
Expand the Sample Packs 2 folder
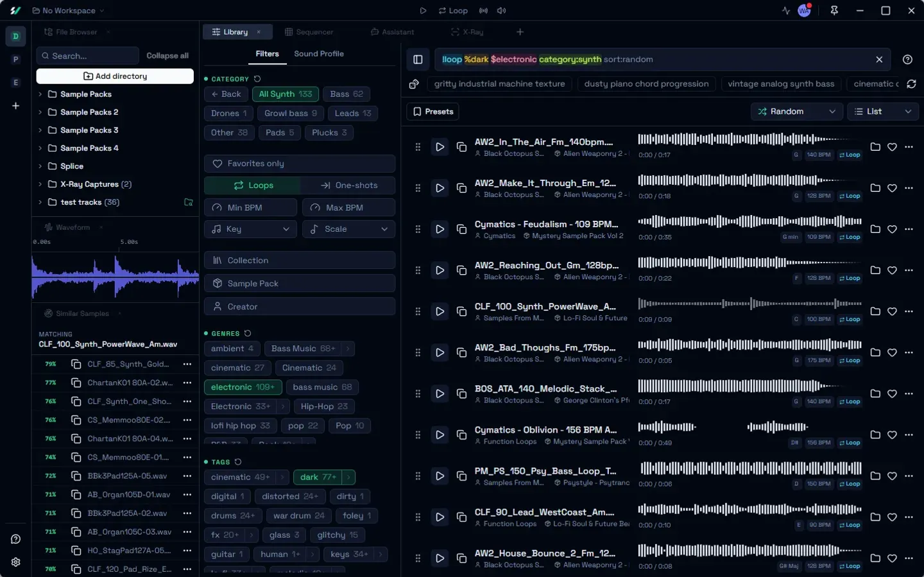coord(40,112)
